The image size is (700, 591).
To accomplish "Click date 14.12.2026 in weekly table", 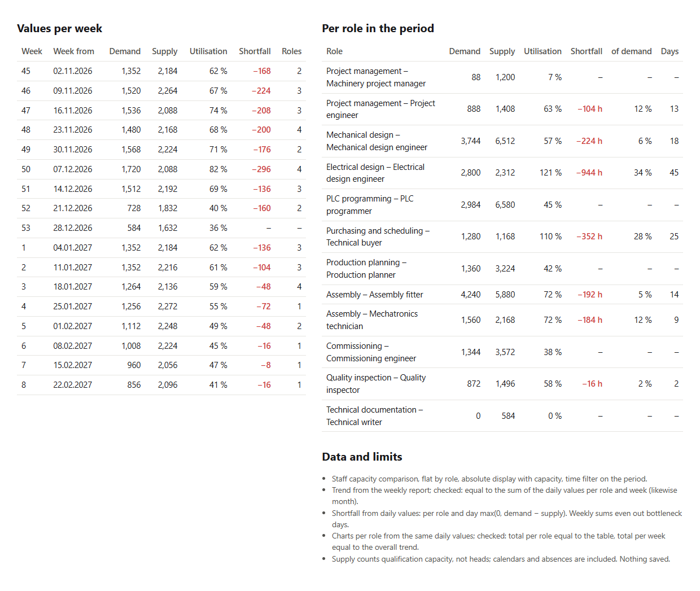I will coord(73,189).
